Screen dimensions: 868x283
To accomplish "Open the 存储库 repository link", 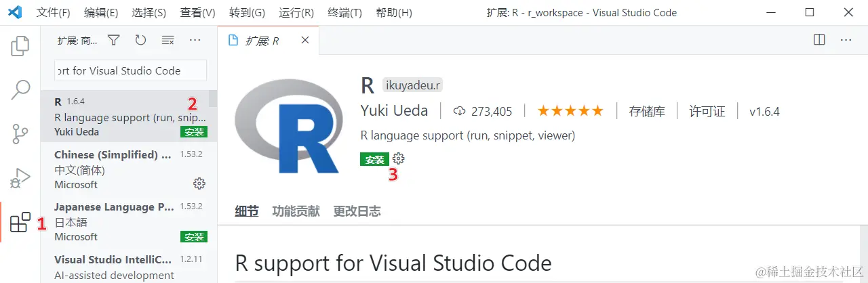I will pyautogui.click(x=647, y=111).
